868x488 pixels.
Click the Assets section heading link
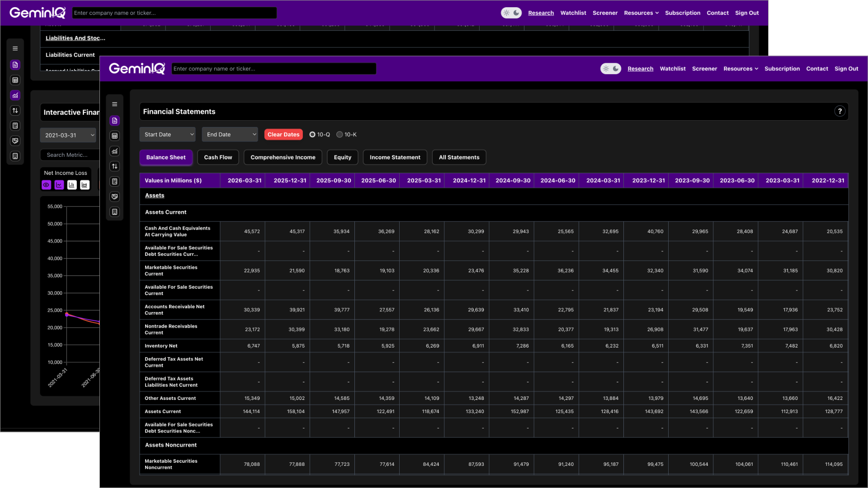coord(155,196)
